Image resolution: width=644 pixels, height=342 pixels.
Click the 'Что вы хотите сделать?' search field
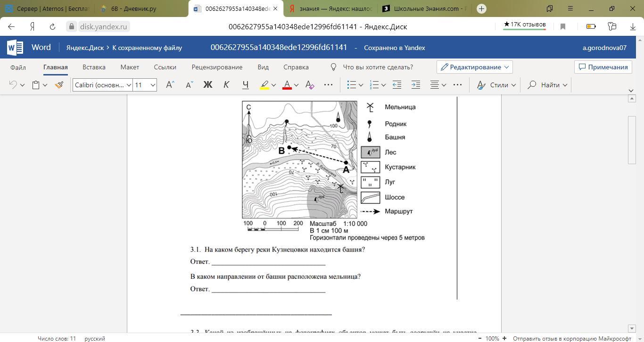tap(378, 67)
